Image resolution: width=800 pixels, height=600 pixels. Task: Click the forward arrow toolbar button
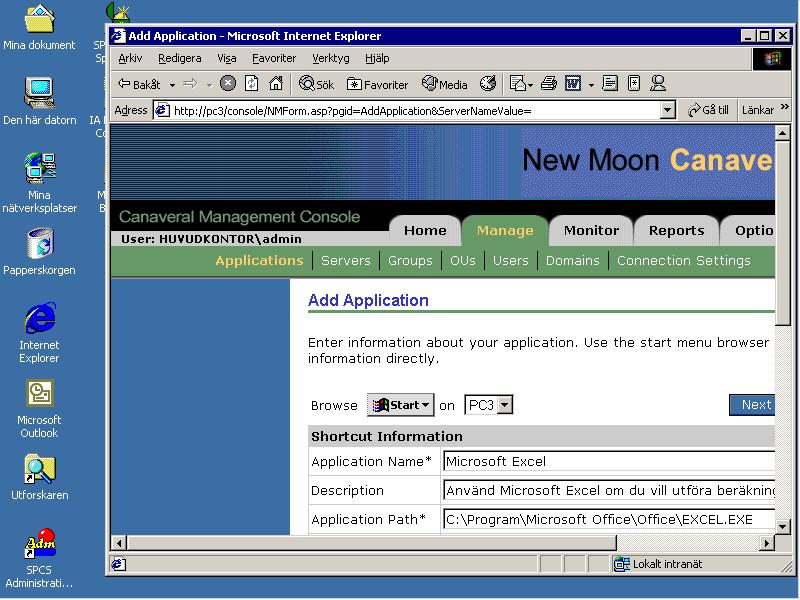coord(190,84)
